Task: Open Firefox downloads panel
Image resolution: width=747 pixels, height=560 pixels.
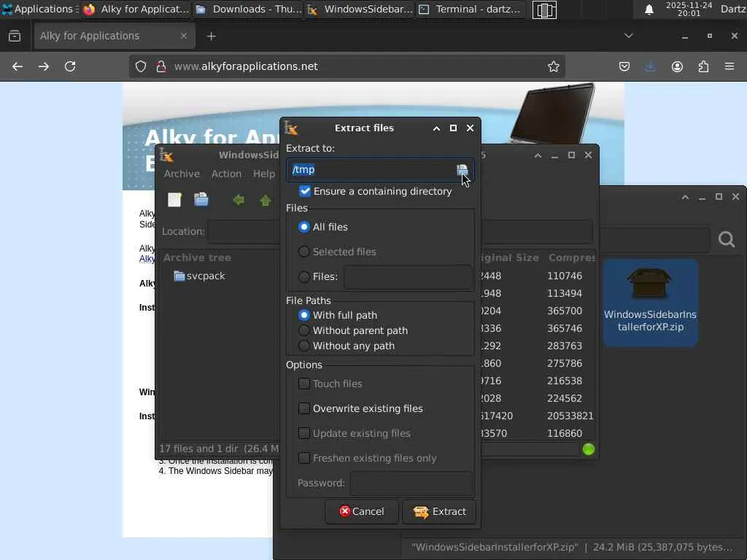Action: coord(650,66)
